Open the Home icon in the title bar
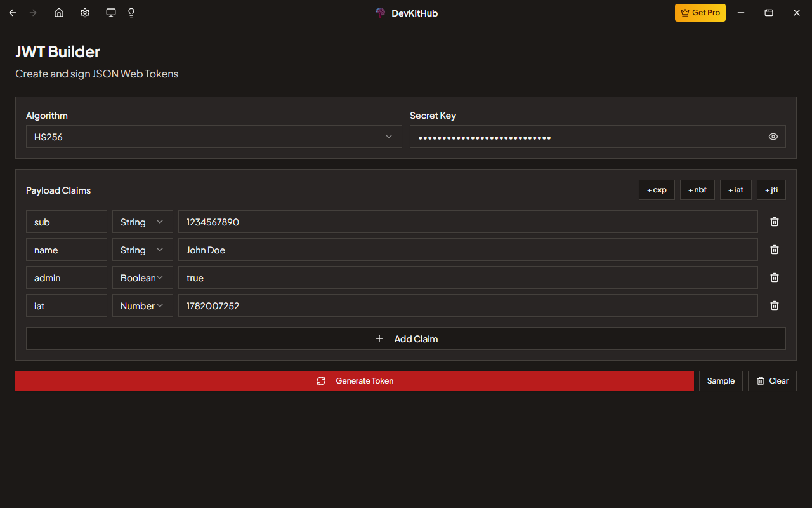Image resolution: width=812 pixels, height=508 pixels. (59, 13)
